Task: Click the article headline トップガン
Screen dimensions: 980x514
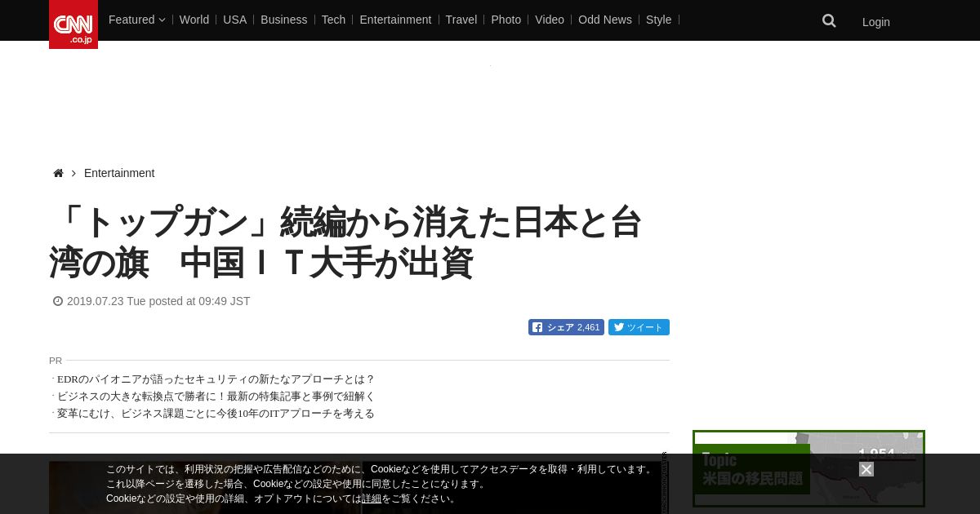Action: [x=345, y=243]
